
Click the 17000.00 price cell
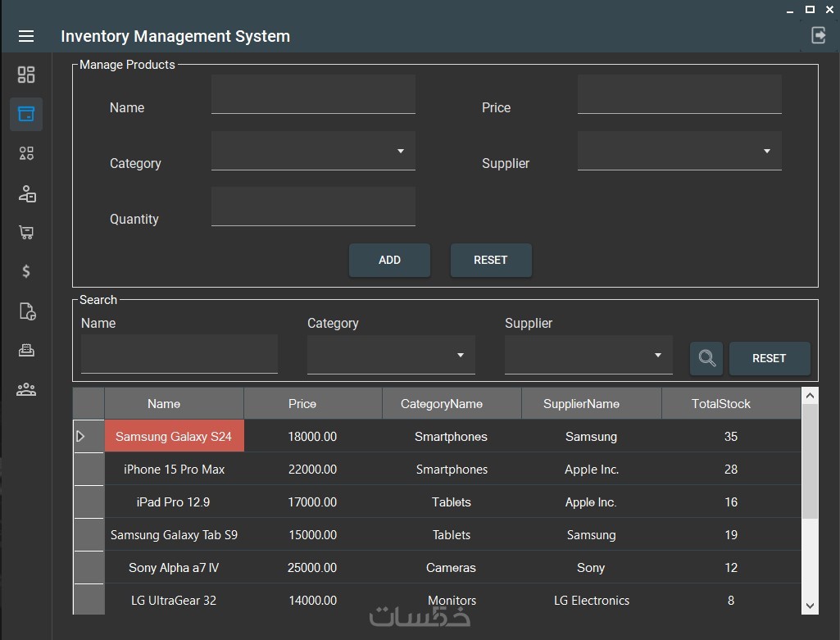tap(313, 502)
